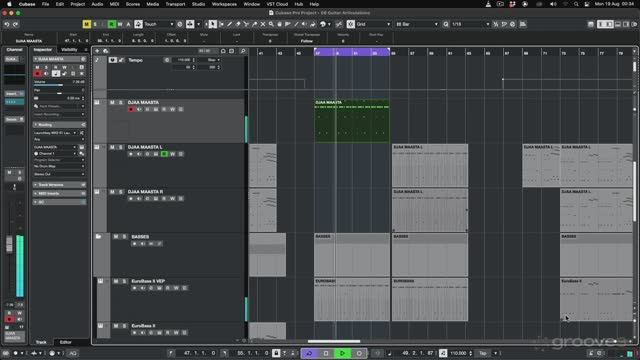640x360 pixels.
Task: Expand the MIDI Inserts inspector section
Action: [60, 193]
